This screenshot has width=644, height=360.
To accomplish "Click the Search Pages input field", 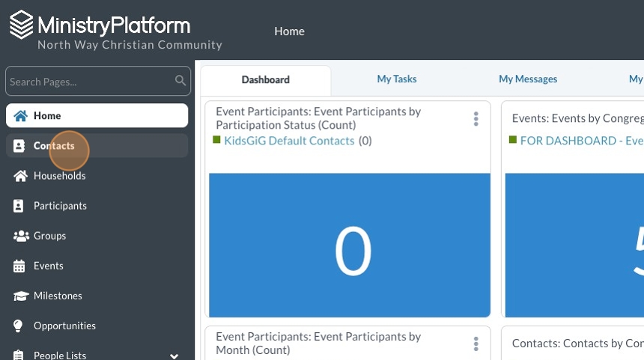I will pyautogui.click(x=90, y=82).
